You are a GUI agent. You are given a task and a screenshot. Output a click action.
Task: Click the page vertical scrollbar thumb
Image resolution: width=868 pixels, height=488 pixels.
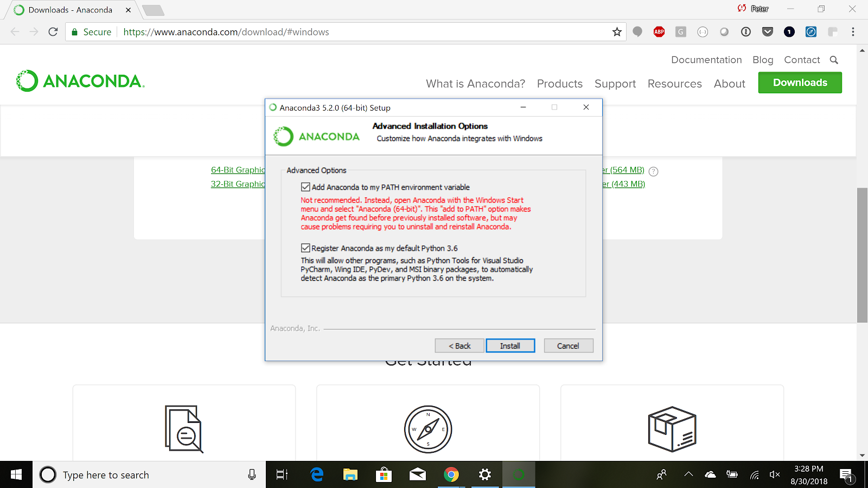pyautogui.click(x=862, y=255)
